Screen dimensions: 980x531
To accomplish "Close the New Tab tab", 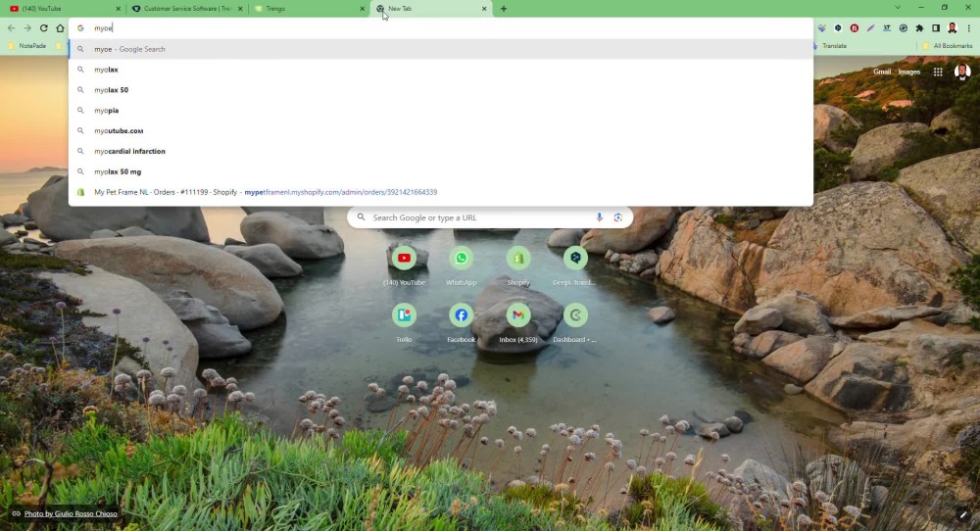I will pyautogui.click(x=484, y=9).
